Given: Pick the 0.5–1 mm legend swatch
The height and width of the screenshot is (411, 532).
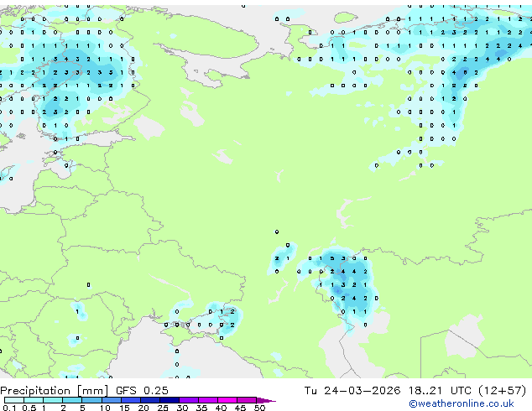Looking at the screenshot, I should 34,400.
